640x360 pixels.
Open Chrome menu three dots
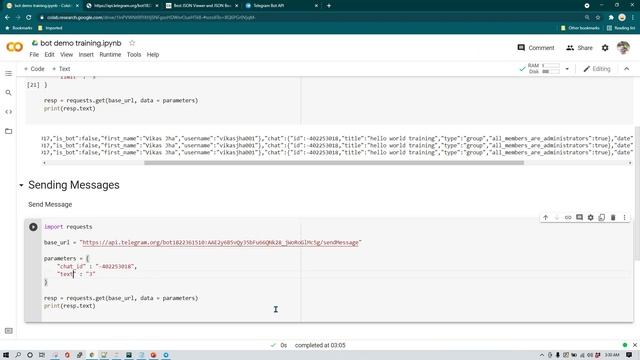click(x=633, y=18)
